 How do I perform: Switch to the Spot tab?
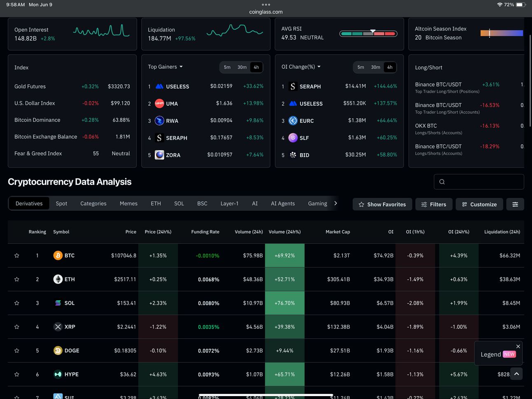(x=61, y=203)
